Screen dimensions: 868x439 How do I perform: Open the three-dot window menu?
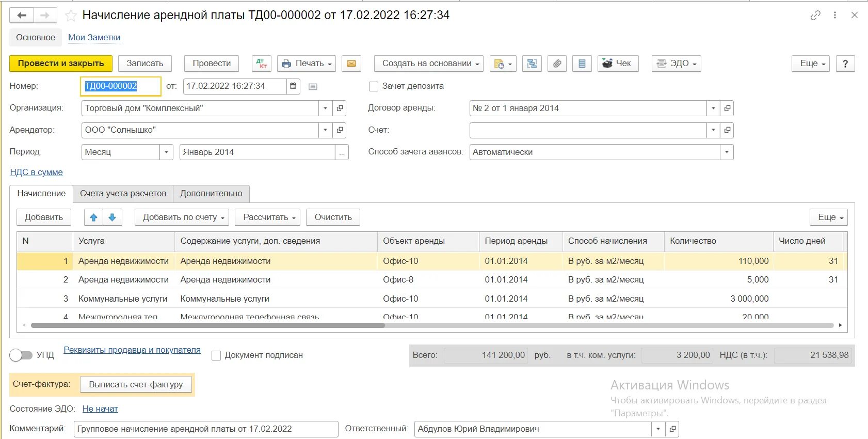835,15
